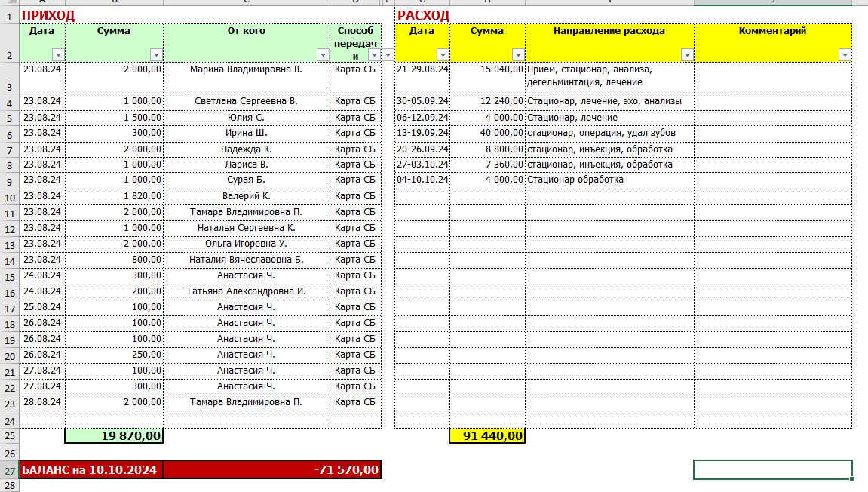Image resolution: width=868 pixels, height=492 pixels.
Task: Select Карта СБ cell in row 23
Action: [355, 402]
